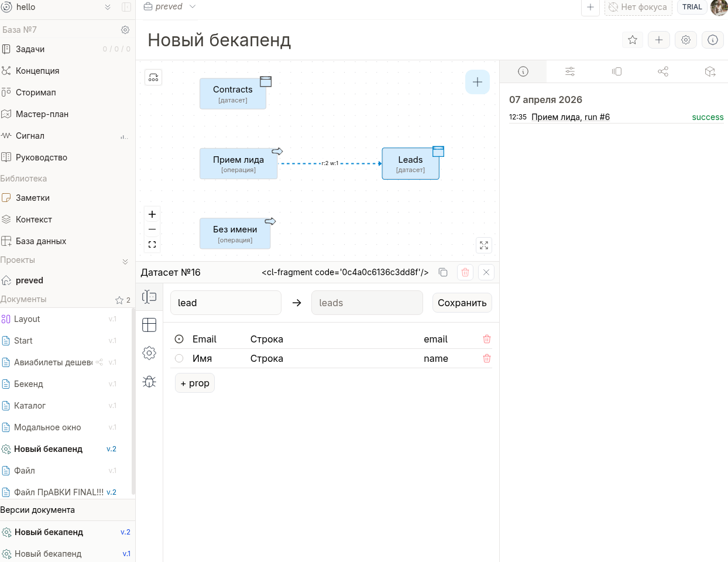Add a new node with the plus button on the canvas
728x562 pixels.
click(x=477, y=82)
